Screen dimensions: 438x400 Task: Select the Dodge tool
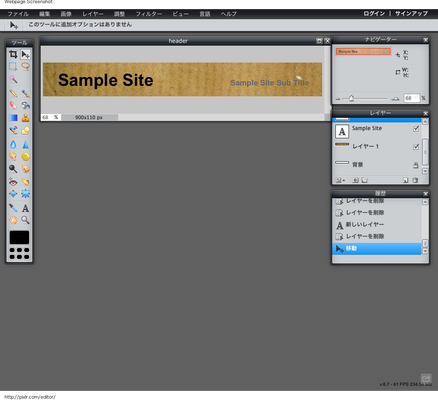(x=13, y=169)
